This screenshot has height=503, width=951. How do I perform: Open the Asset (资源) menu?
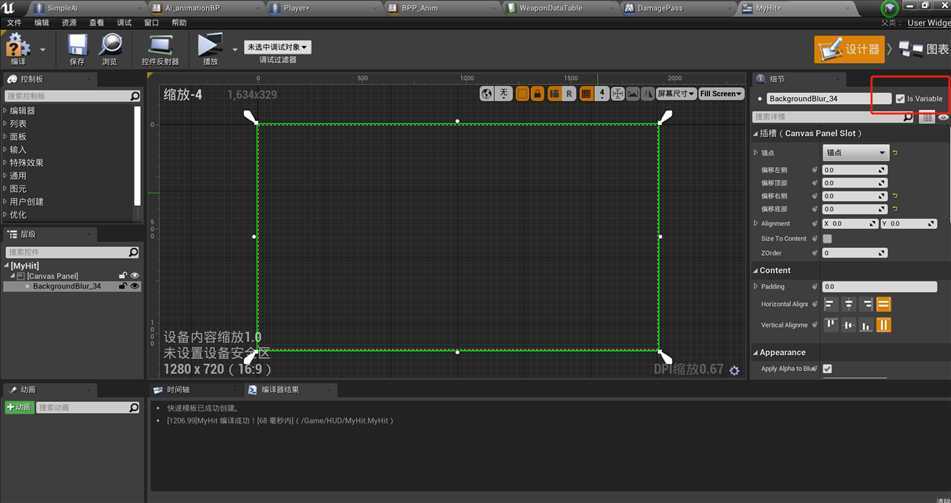tap(69, 22)
